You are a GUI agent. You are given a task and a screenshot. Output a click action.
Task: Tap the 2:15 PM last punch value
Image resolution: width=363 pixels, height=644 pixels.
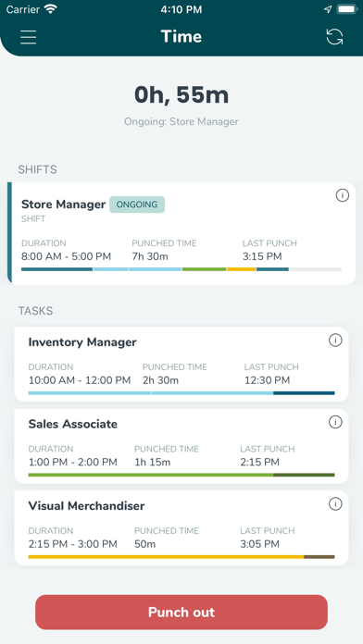pos(260,462)
